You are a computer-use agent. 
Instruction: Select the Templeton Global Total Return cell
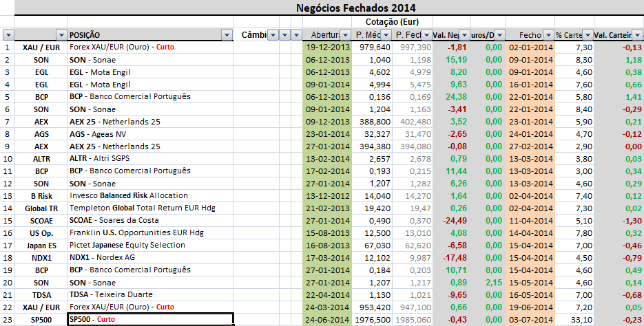(150, 208)
